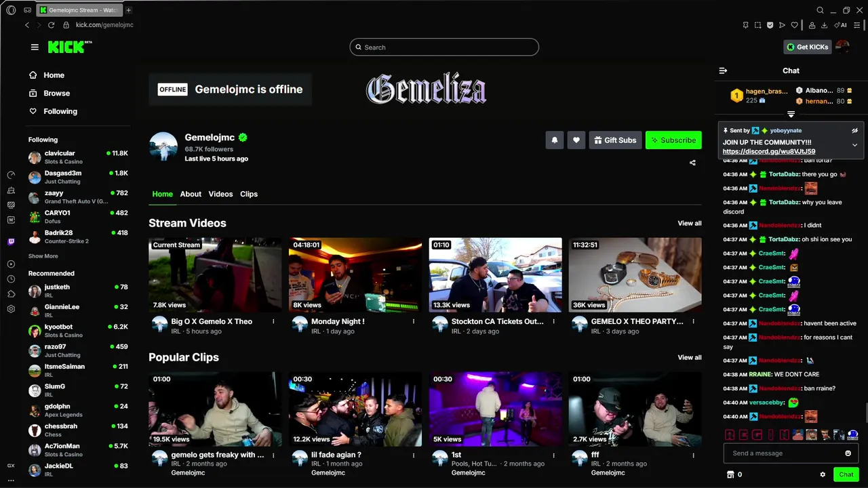868x488 pixels.
Task: Reload the page
Action: click(x=51, y=25)
